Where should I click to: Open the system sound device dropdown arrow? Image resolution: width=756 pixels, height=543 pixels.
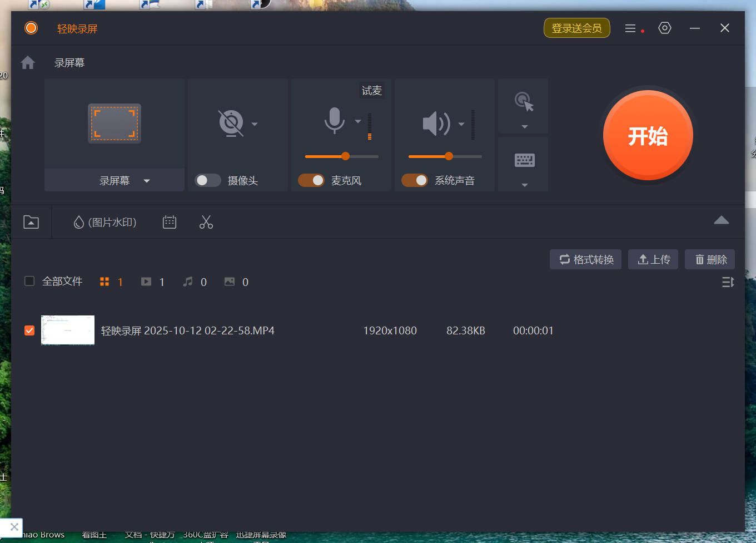coord(461,124)
